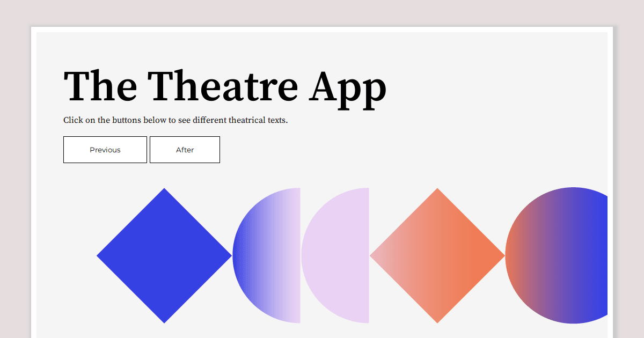Click the fourth shape in the row

[x=437, y=255]
